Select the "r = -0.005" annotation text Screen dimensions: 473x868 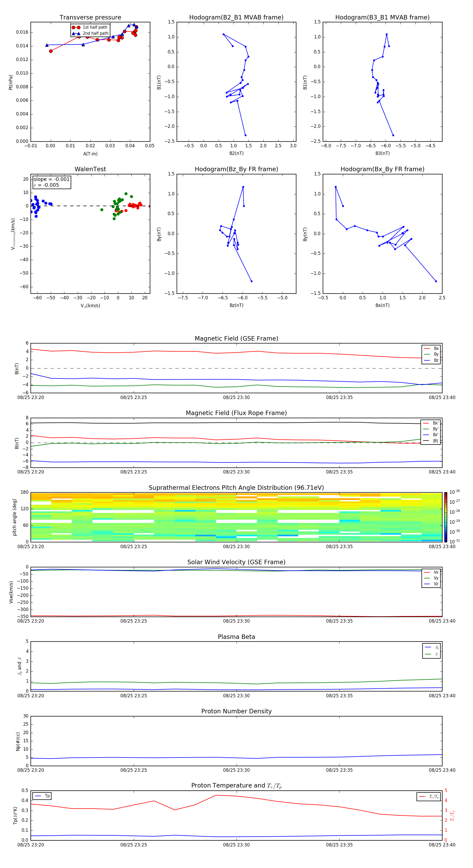pyautogui.click(x=46, y=185)
